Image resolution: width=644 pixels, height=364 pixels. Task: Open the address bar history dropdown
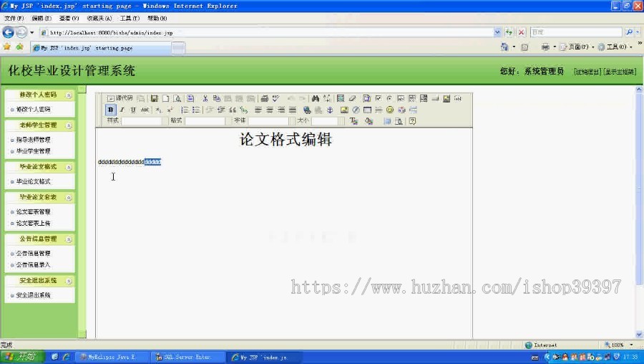[x=497, y=32]
